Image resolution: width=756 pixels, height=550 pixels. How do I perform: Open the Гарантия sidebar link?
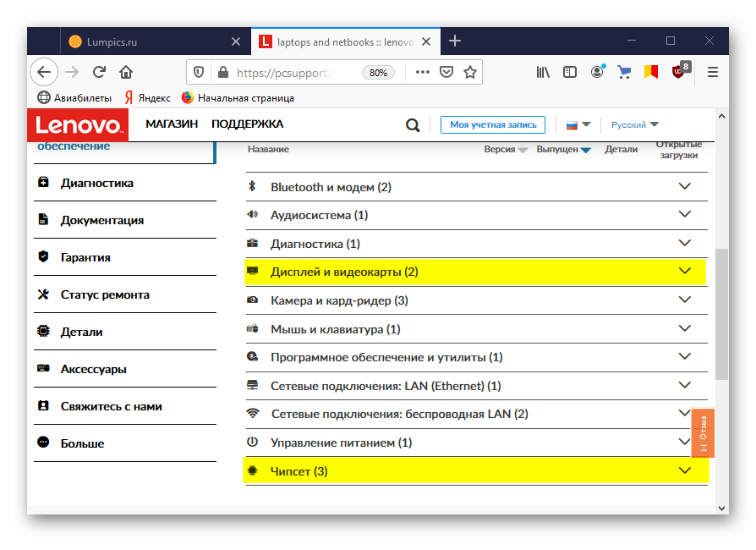click(x=85, y=257)
